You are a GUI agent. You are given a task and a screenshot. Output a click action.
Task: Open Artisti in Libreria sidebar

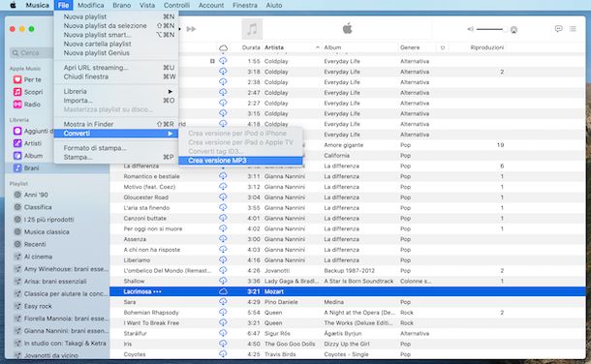pyautogui.click(x=33, y=143)
